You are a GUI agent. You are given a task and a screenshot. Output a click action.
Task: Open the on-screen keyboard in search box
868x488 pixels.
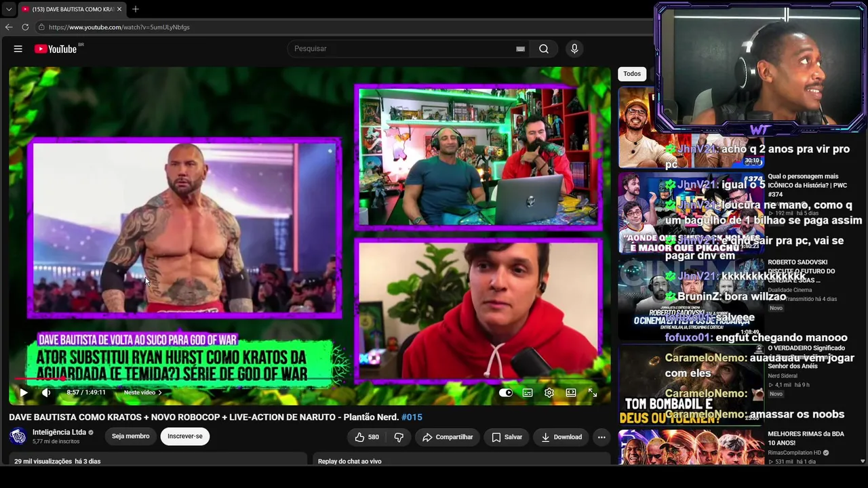[x=520, y=49]
